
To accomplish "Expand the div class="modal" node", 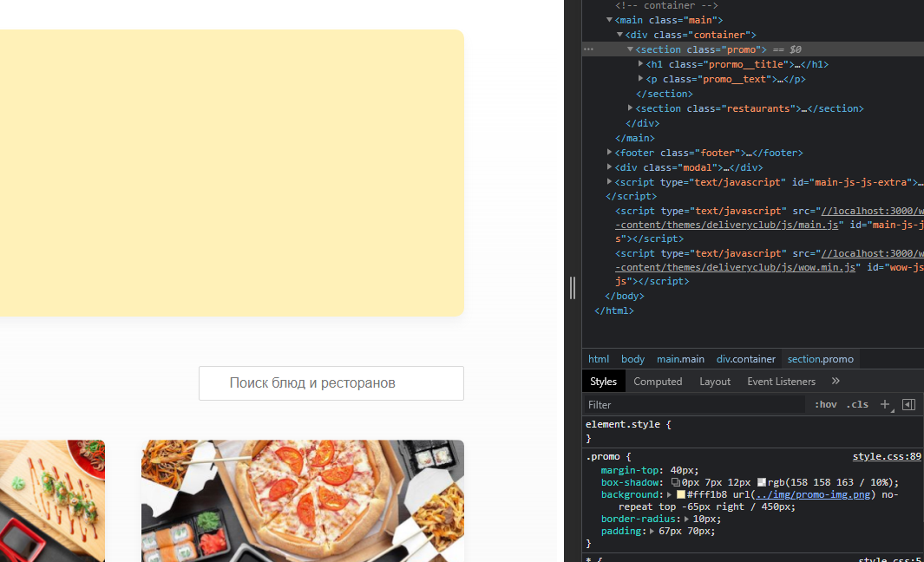I will pos(609,167).
